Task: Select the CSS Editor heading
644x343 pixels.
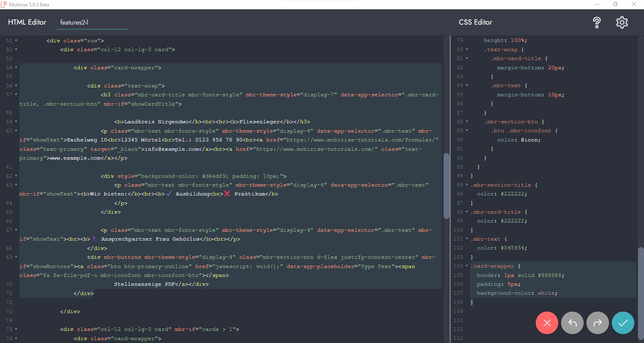Action: [475, 23]
